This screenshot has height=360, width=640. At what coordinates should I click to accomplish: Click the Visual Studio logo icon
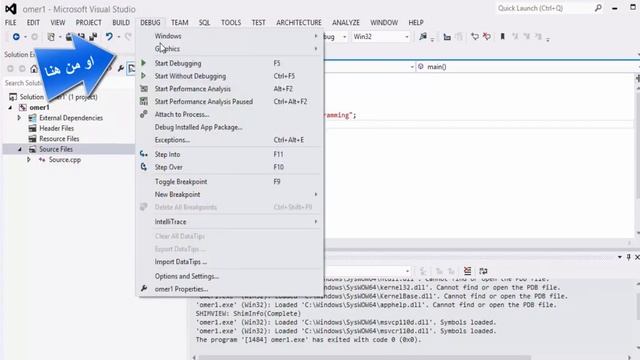click(x=11, y=9)
